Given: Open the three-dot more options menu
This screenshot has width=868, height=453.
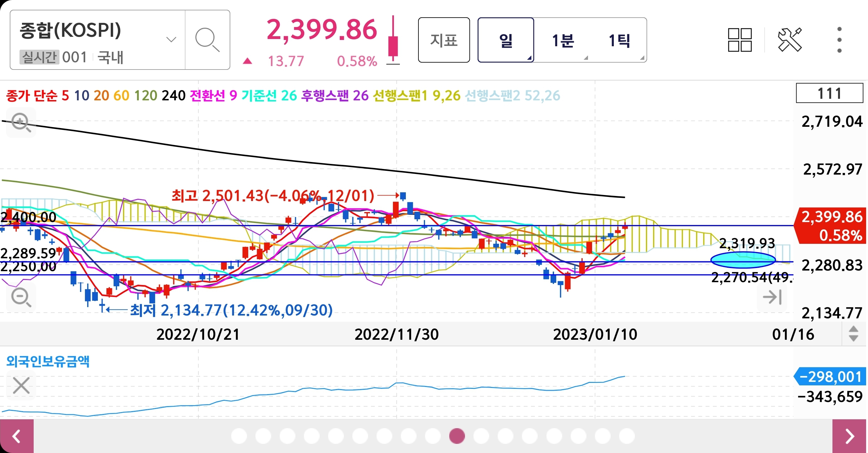Looking at the screenshot, I should (x=839, y=40).
